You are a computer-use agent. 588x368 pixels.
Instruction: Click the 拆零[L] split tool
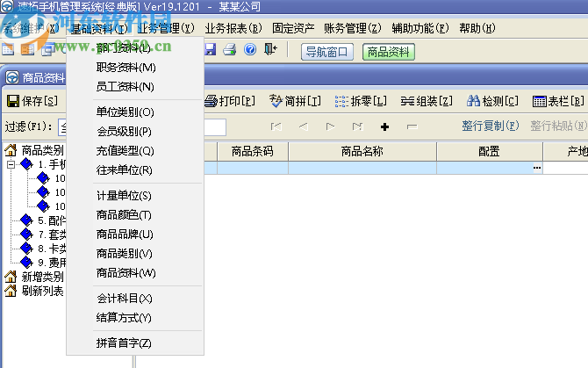[361, 101]
